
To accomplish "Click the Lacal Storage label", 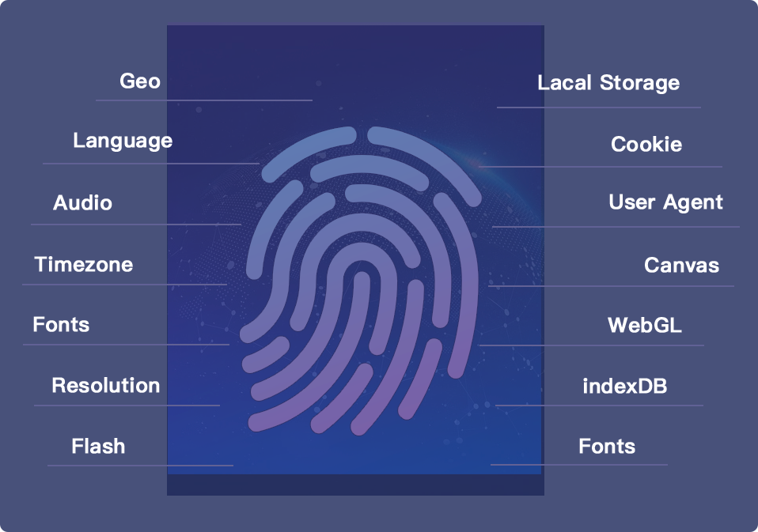I will point(608,83).
